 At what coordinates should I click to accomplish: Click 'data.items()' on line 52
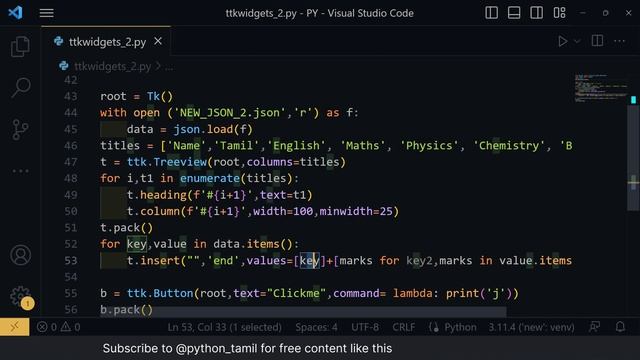[253, 244]
